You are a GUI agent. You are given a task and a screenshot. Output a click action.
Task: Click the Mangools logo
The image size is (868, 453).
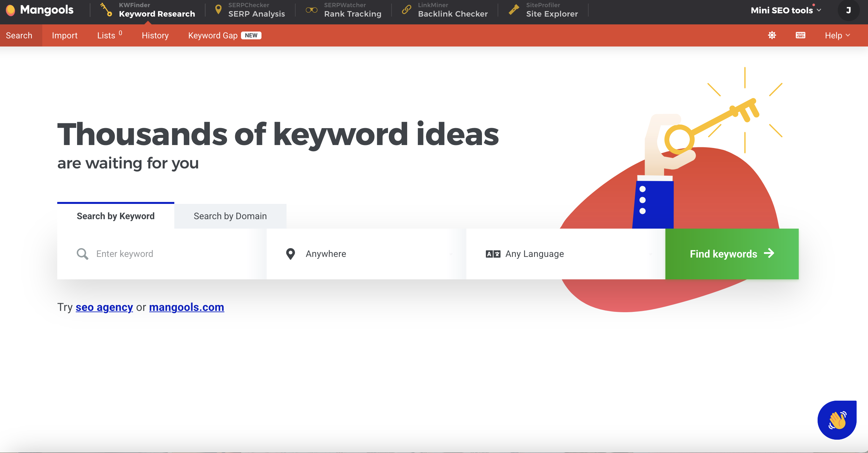[x=40, y=10]
